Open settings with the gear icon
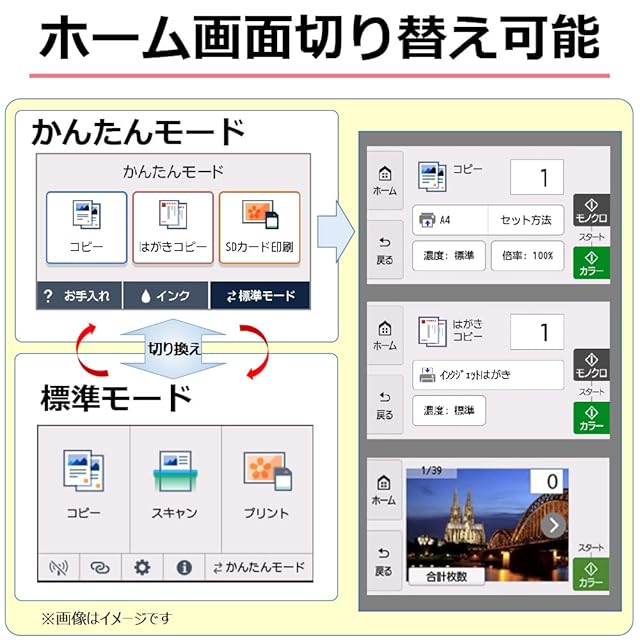This screenshot has height=640, width=640. tap(142, 567)
